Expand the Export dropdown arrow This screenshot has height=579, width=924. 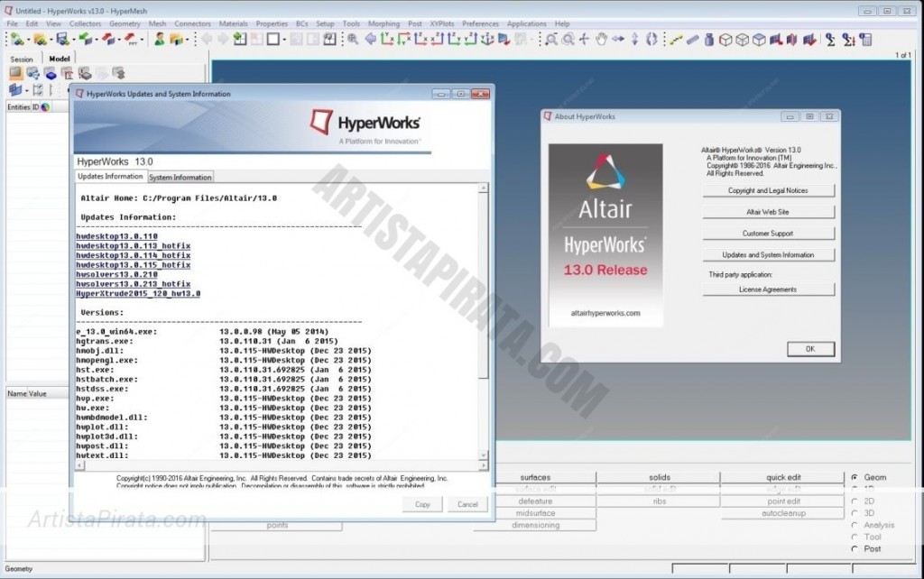click(118, 40)
